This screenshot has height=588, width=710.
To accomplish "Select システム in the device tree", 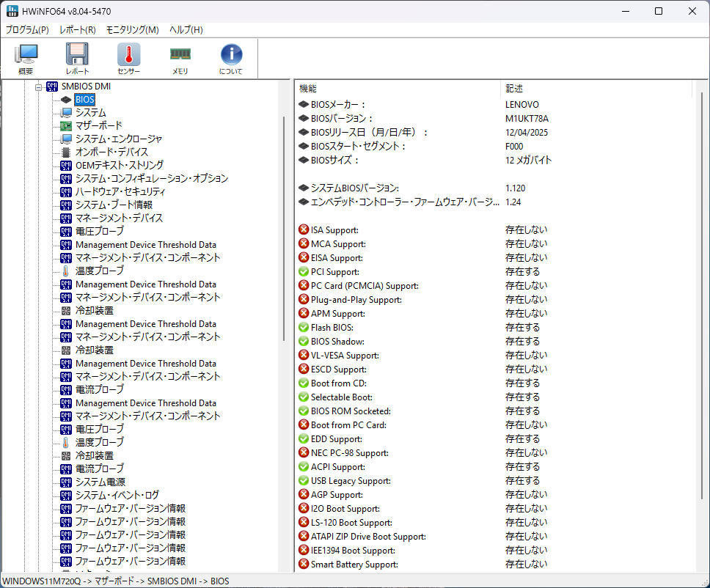I will 89,112.
